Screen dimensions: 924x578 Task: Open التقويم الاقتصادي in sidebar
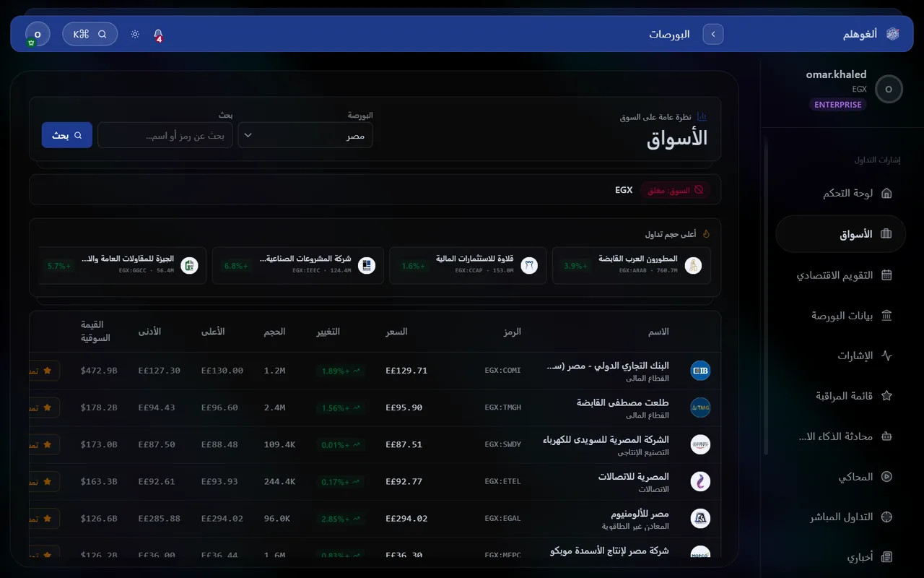tap(841, 275)
